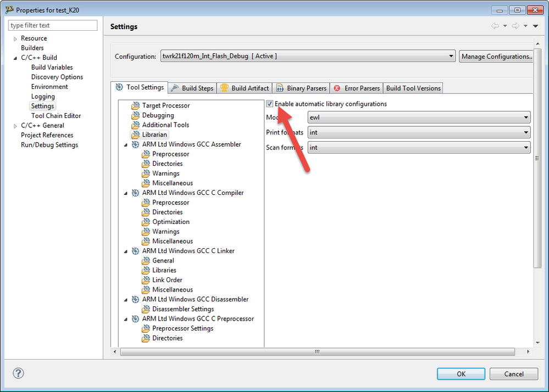The width and height of the screenshot is (549, 392).
Task: Navigate back with the left arrow icon
Action: [x=495, y=26]
